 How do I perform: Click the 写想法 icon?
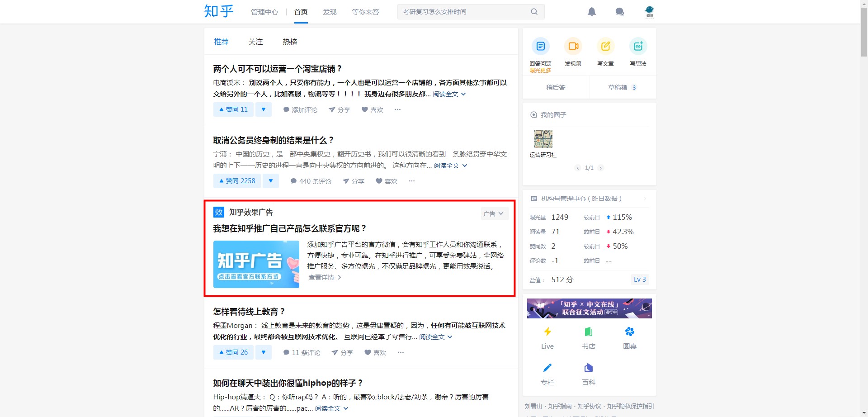(x=638, y=46)
